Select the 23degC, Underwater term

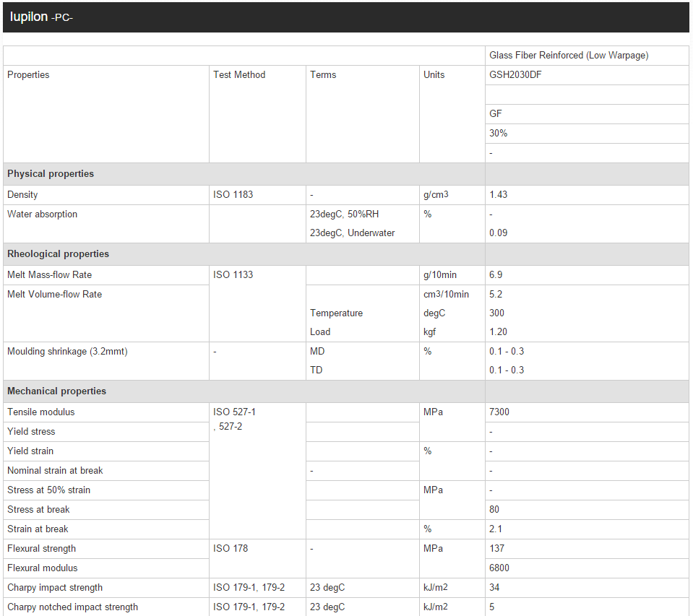pyautogui.click(x=352, y=233)
